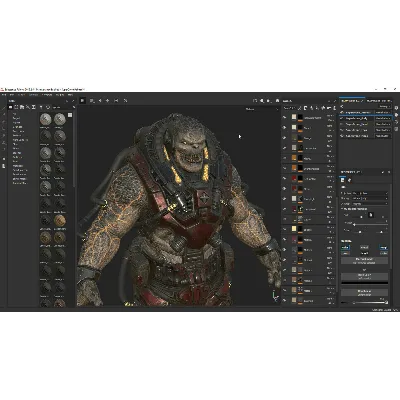Open the File menu
The width and height of the screenshot is (400, 400).
pyautogui.click(x=4, y=95)
